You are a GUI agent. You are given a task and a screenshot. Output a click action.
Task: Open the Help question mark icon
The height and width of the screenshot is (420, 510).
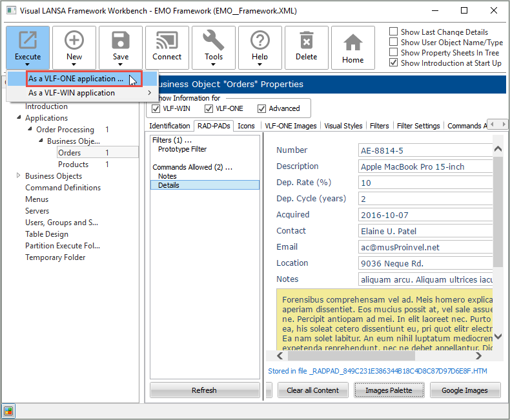(260, 41)
